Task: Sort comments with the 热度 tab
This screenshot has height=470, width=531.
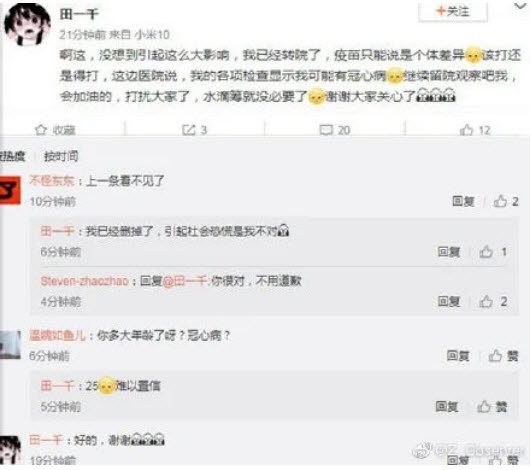Action: click(12, 156)
